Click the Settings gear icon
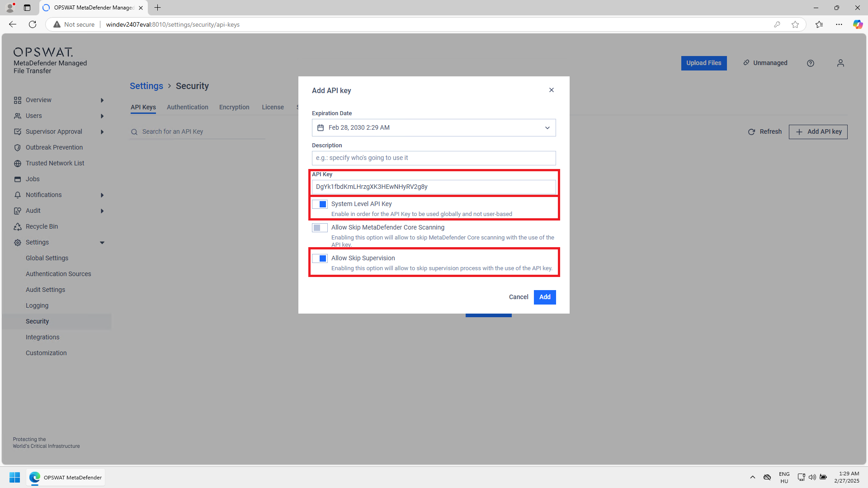 pyautogui.click(x=18, y=243)
